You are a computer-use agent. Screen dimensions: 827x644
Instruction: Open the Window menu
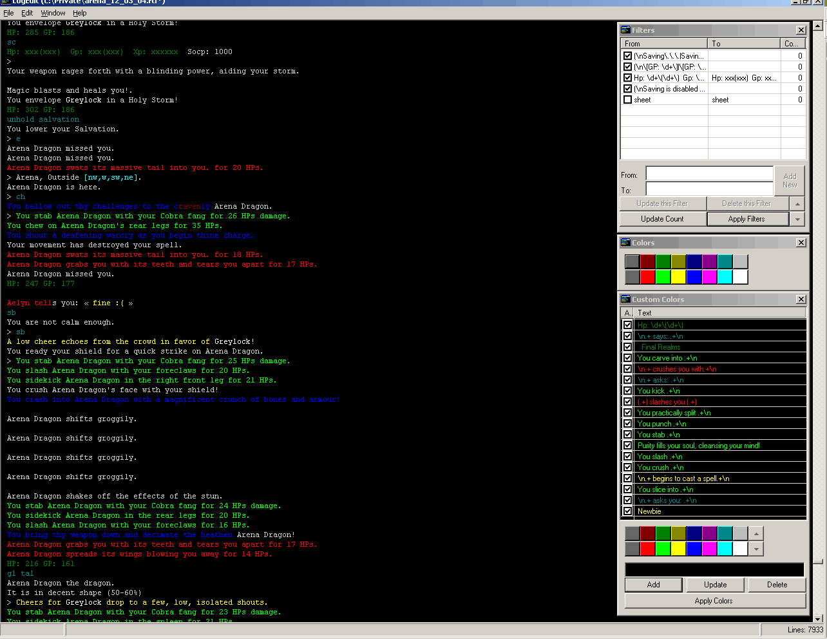click(53, 13)
